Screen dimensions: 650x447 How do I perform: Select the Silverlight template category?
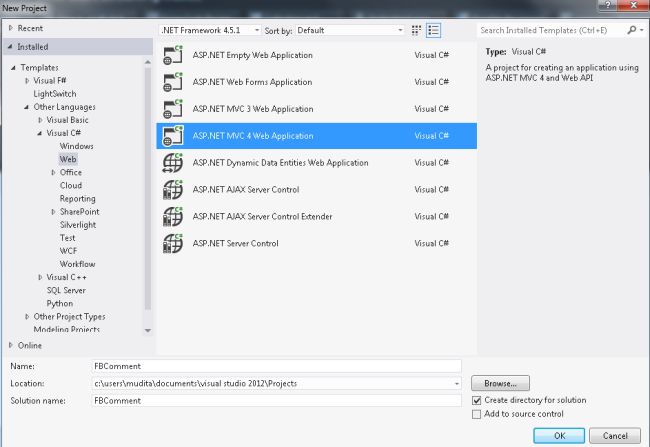point(78,225)
